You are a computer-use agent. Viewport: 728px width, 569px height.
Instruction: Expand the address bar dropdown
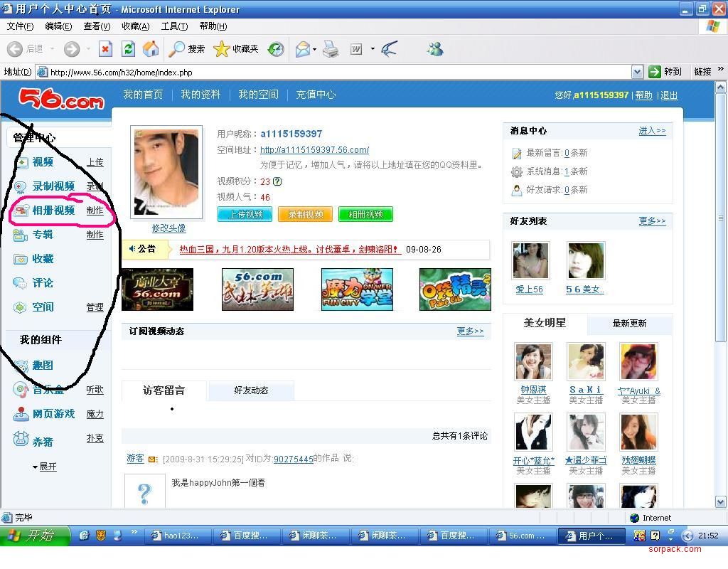pos(637,72)
